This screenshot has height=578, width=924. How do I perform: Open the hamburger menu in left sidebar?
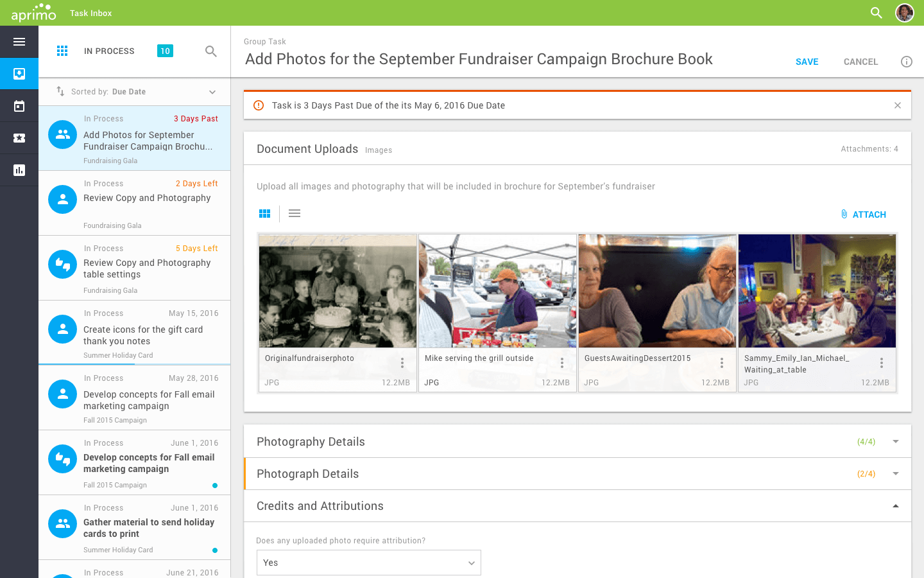[19, 42]
